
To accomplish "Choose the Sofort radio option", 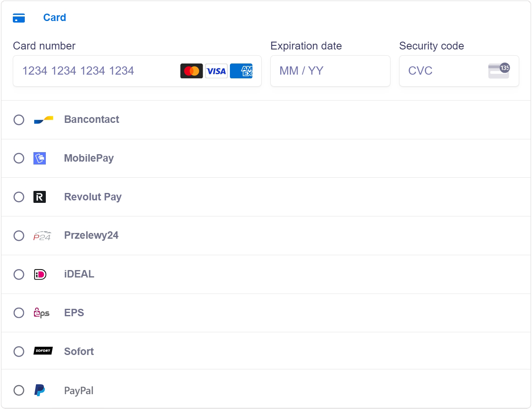I will [19, 352].
